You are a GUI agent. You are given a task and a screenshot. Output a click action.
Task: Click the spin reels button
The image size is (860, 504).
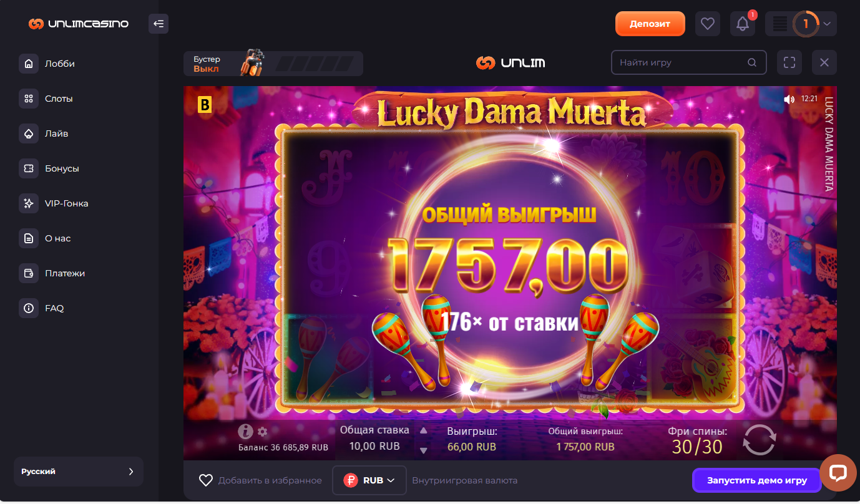[x=760, y=440]
